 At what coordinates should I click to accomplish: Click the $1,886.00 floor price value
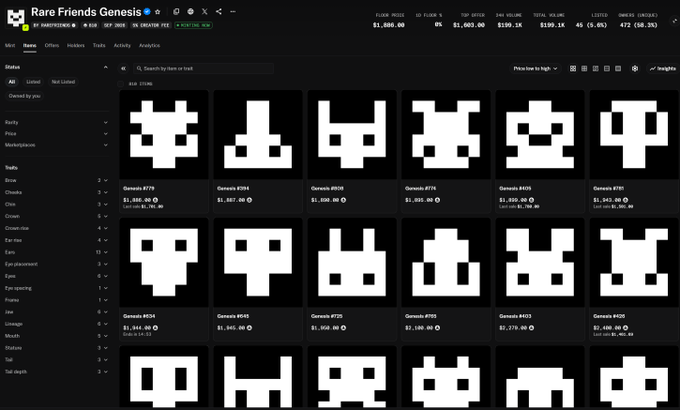pos(389,25)
